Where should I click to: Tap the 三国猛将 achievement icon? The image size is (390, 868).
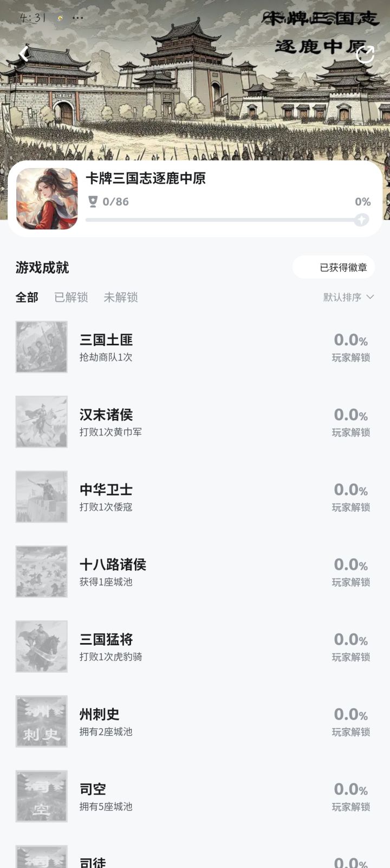42,646
